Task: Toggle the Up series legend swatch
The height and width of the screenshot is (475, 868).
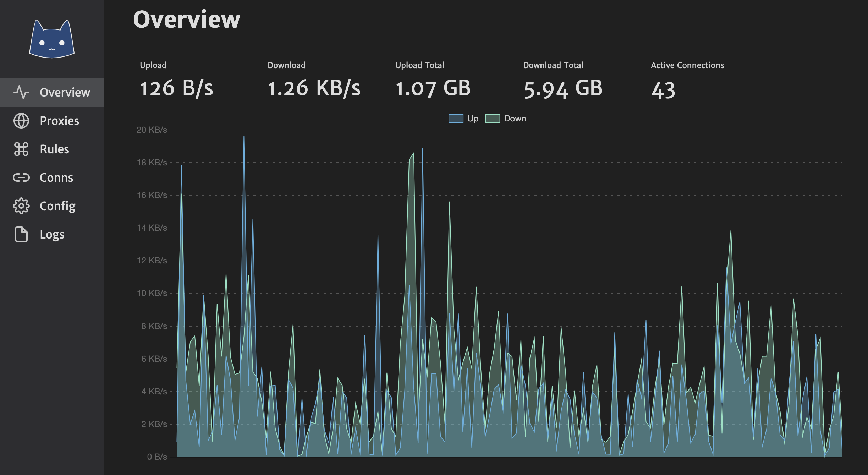Action: [x=456, y=119]
